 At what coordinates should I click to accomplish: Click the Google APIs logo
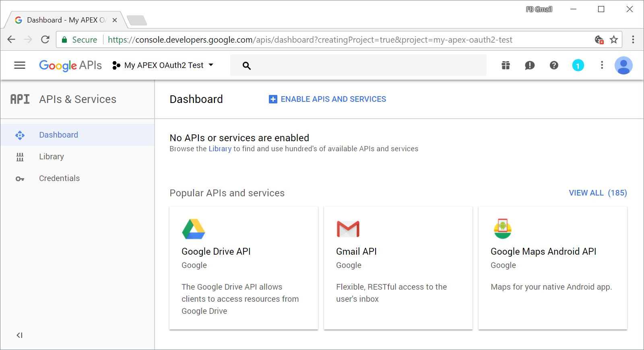[x=70, y=66]
